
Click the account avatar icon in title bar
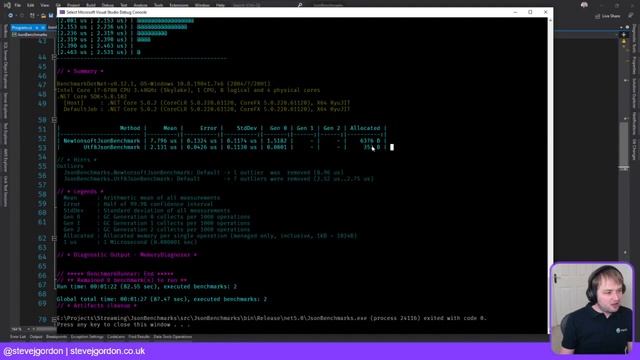584,5
